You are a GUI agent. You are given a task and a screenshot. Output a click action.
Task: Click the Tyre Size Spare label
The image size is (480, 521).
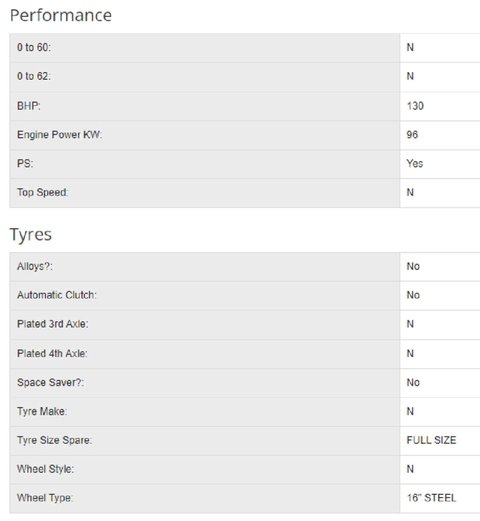click(54, 440)
